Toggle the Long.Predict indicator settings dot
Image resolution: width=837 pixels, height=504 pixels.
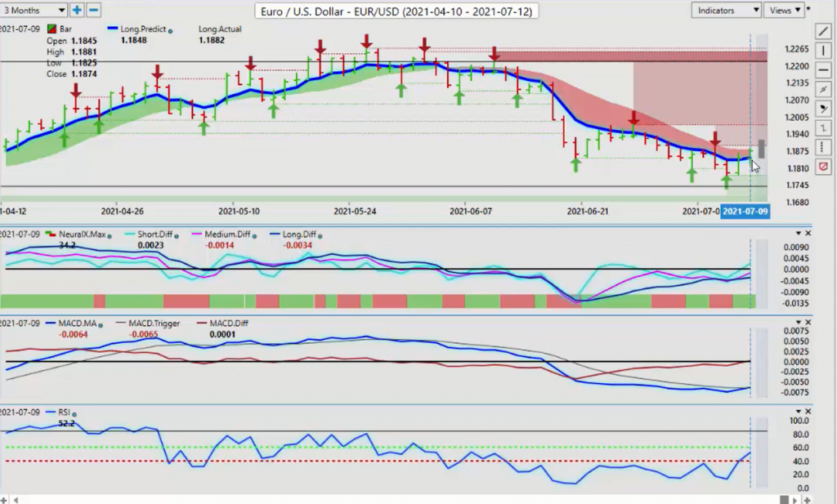pyautogui.click(x=170, y=31)
